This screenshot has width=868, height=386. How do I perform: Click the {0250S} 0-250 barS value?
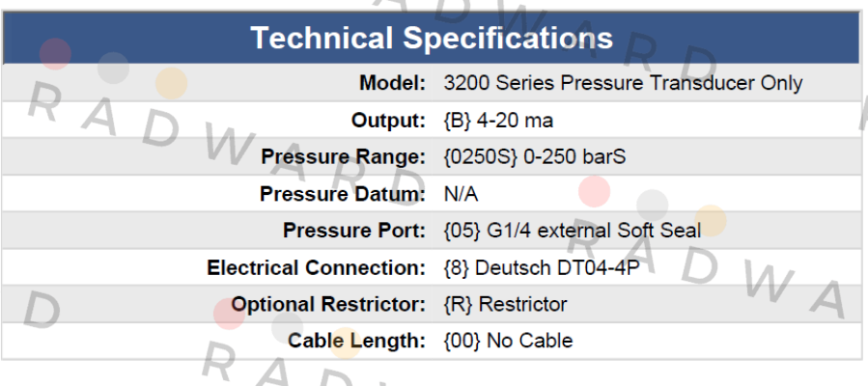tap(535, 157)
